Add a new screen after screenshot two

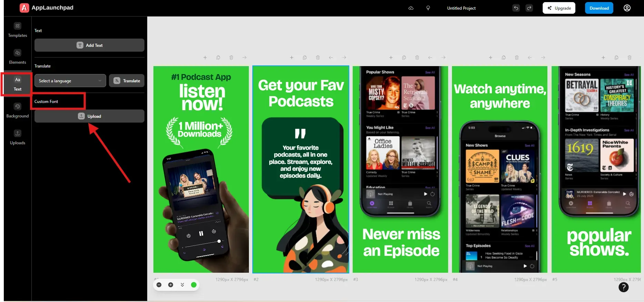point(292,58)
